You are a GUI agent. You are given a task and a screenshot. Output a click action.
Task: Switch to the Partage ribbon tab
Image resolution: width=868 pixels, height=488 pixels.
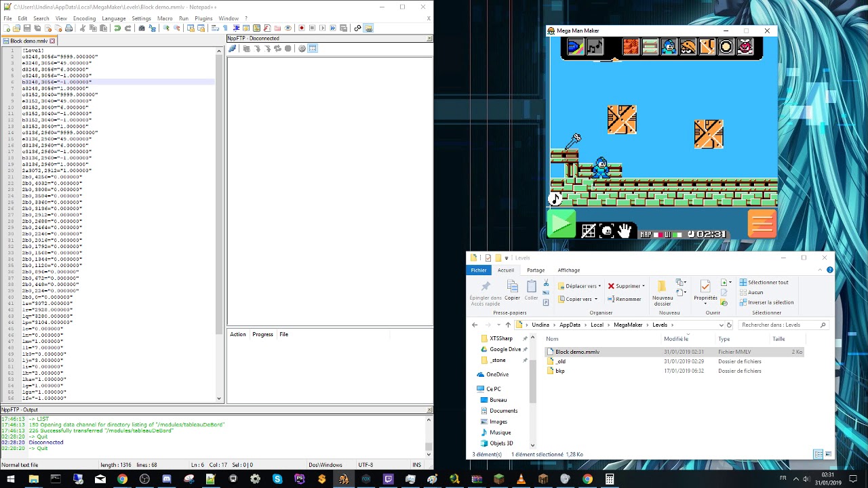pyautogui.click(x=536, y=270)
